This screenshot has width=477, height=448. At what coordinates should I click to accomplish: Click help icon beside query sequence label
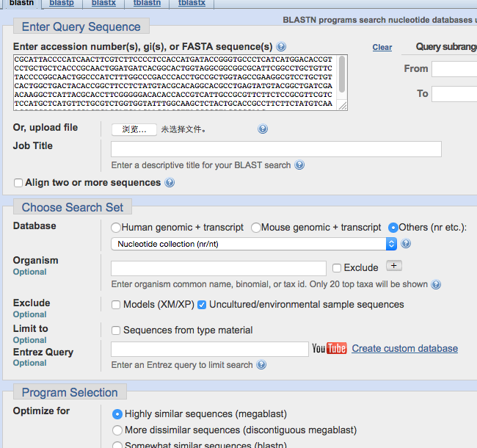282,47
